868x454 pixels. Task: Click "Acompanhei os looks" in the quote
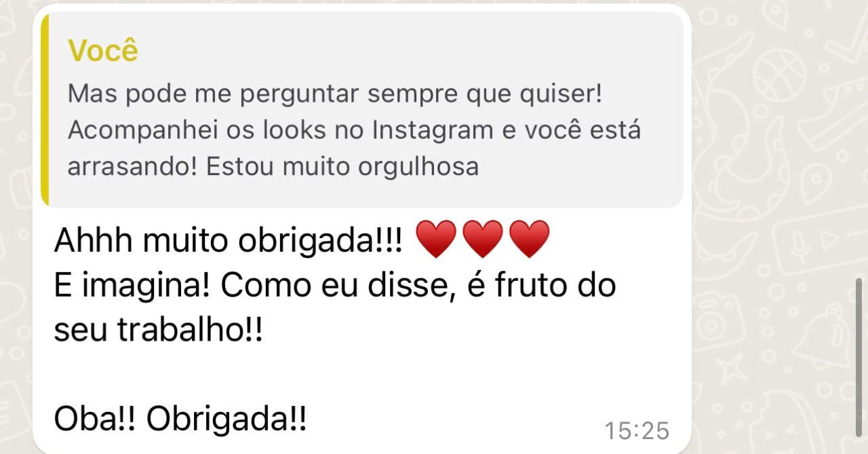197,130
